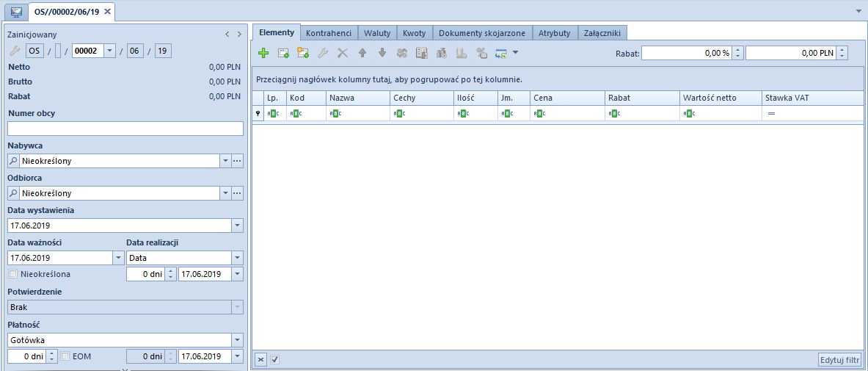Open the Data ważności date dropdown
Image resolution: width=868 pixels, height=371 pixels.
click(118, 258)
